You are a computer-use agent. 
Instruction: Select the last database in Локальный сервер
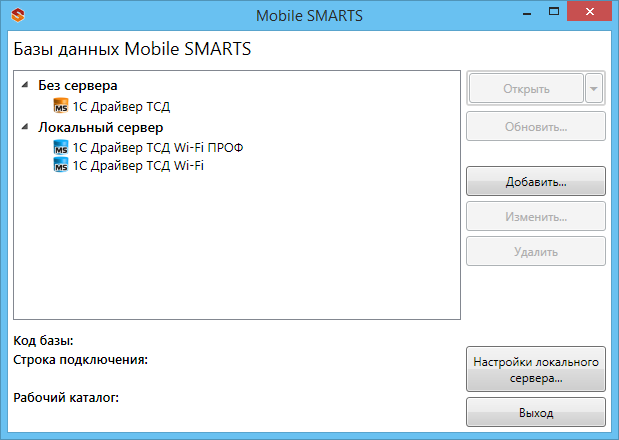click(x=138, y=165)
